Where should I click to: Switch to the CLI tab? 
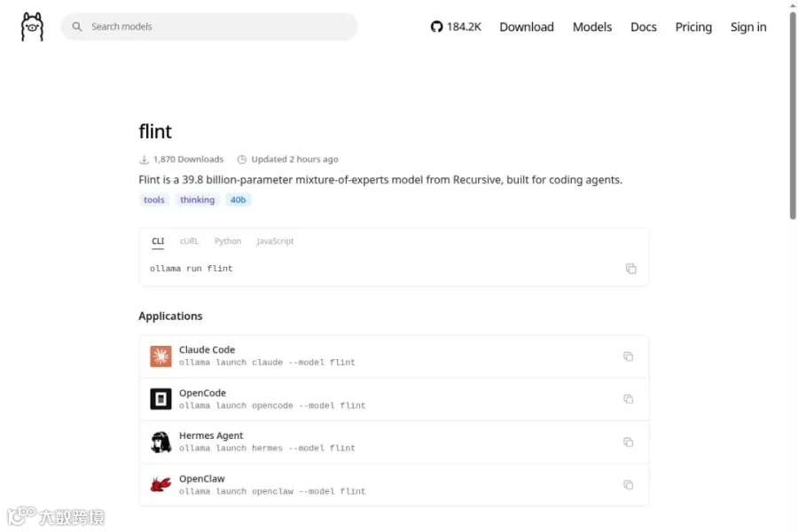[158, 241]
